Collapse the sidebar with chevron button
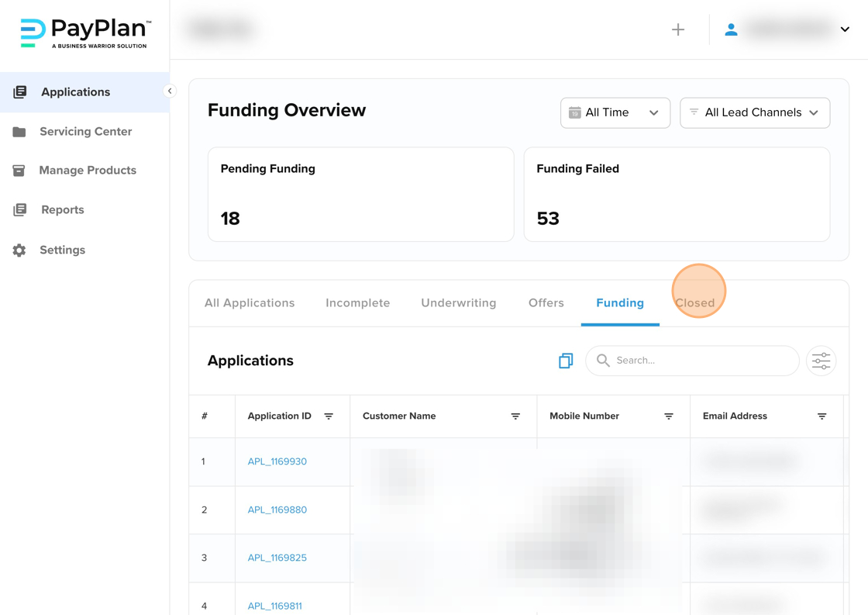868x615 pixels. click(170, 91)
